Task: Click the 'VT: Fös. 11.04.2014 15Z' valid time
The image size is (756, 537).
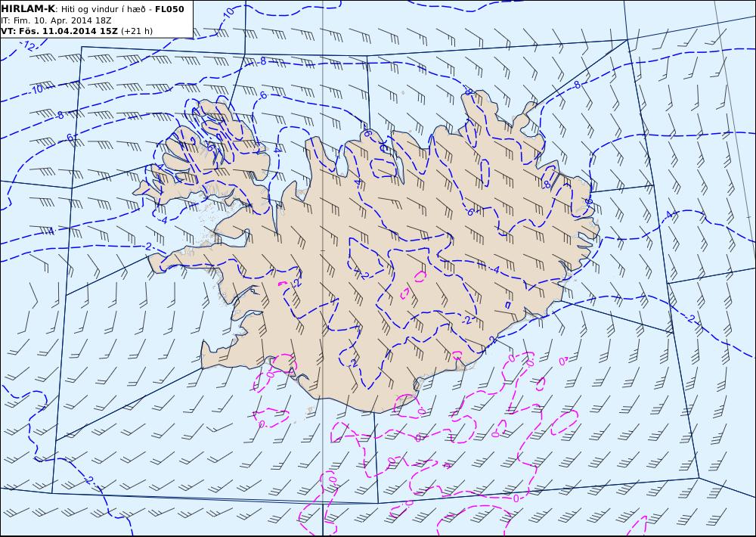Action: (59, 31)
